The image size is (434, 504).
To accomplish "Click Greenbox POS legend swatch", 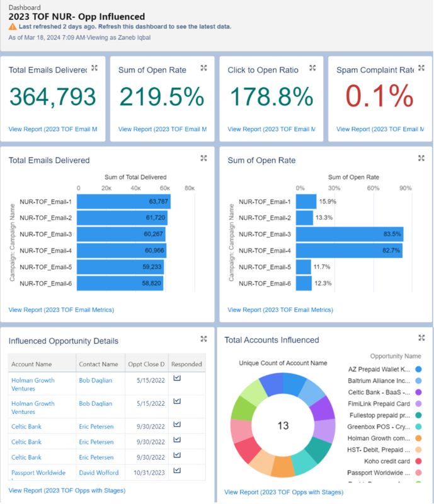I will [x=418, y=427].
